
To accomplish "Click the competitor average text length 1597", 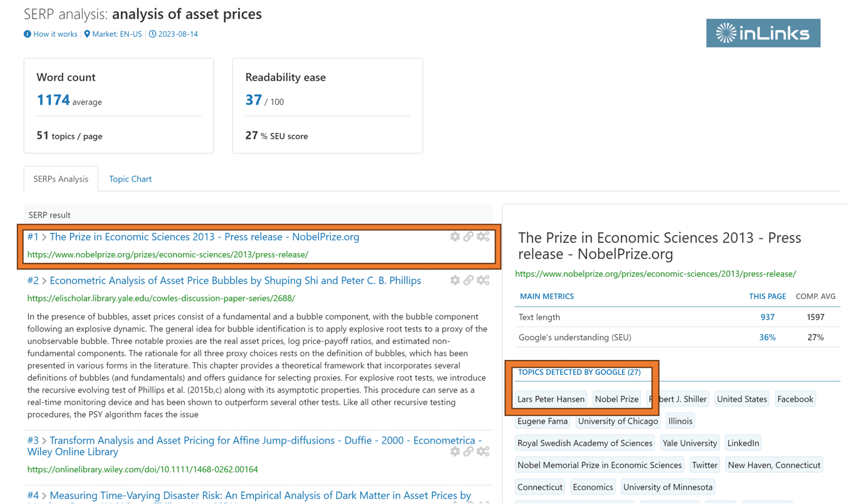I will 815,317.
